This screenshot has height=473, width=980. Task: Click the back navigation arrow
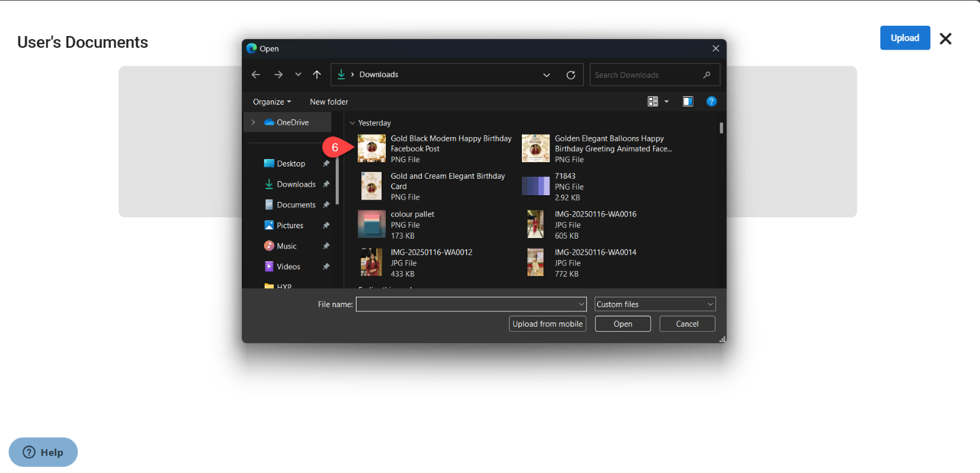256,75
